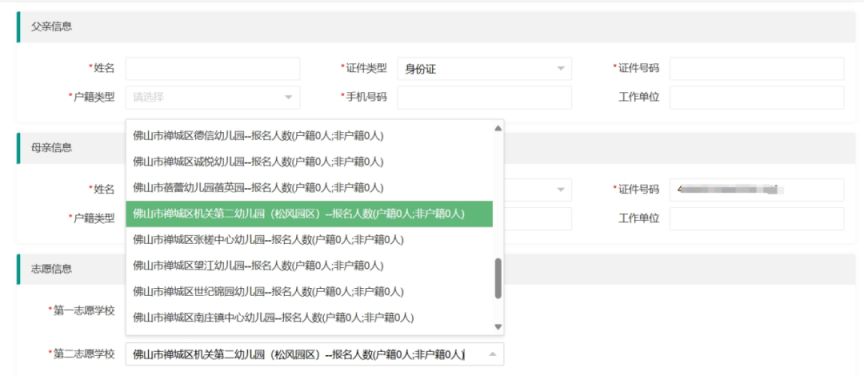Screen dimensions: 864x376
Task: Click the mother's 证件号码 input field
Action: point(757,190)
